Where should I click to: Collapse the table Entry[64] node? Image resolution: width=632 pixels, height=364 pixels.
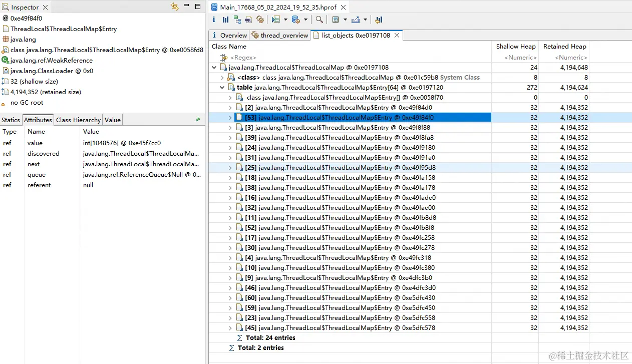click(x=222, y=87)
